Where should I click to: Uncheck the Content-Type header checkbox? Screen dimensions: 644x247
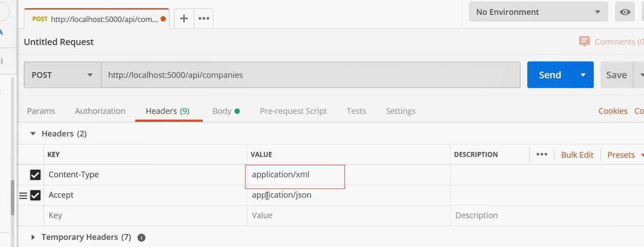pyautogui.click(x=35, y=174)
